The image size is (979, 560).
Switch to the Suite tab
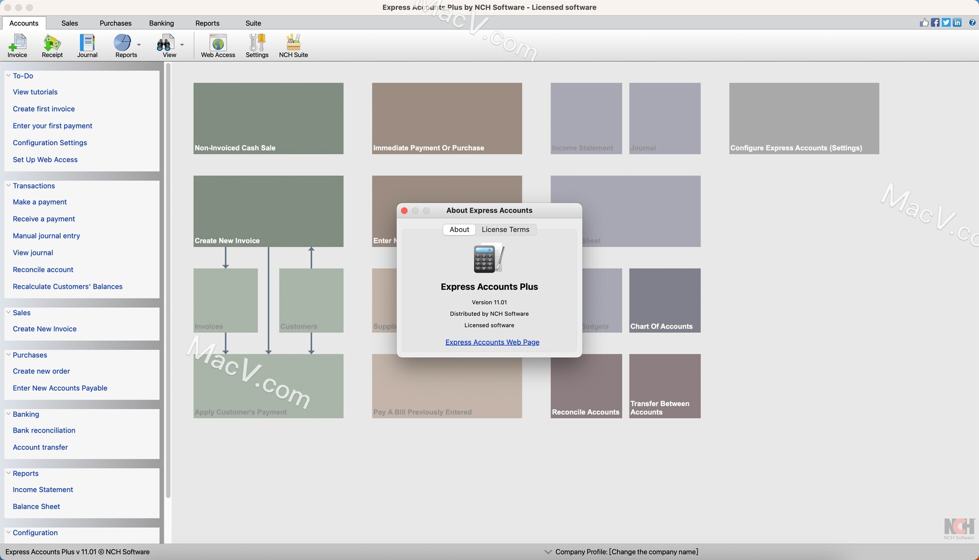253,23
